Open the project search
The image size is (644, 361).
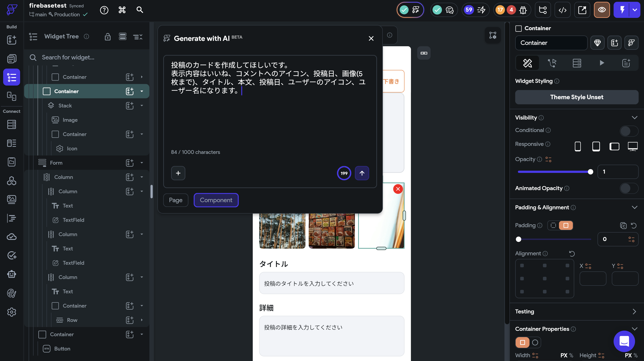point(140,10)
